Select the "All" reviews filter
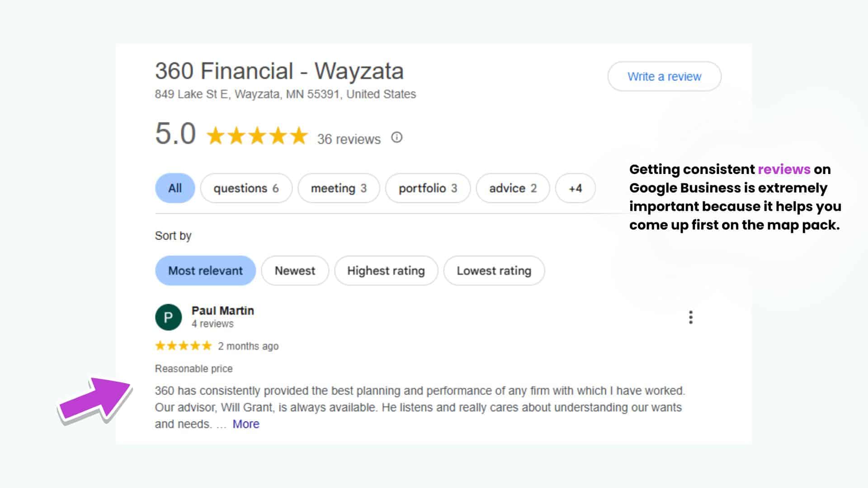868x488 pixels. (175, 188)
